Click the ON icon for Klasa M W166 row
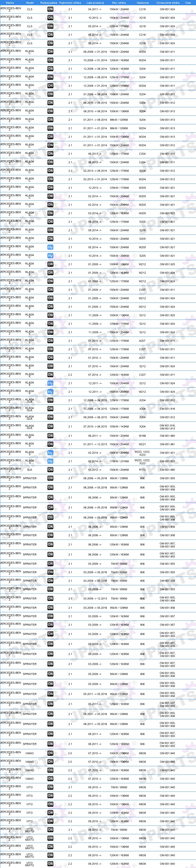The width and height of the screenshot is (196, 868). pos(50,436)
